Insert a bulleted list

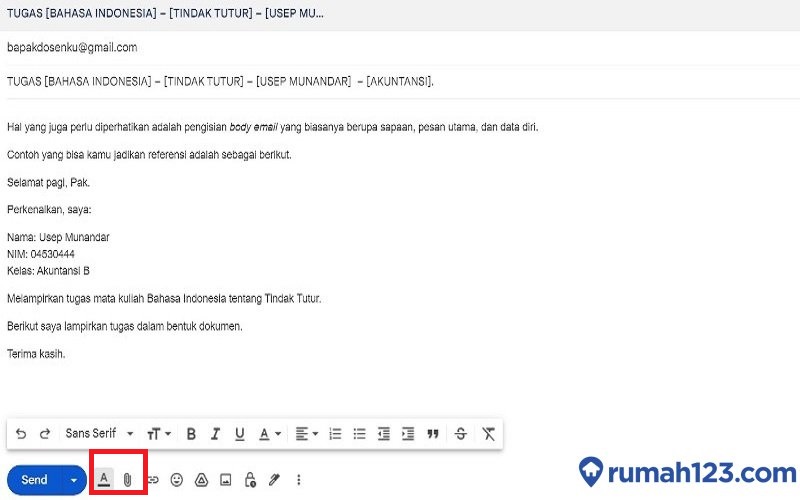pyautogui.click(x=360, y=434)
